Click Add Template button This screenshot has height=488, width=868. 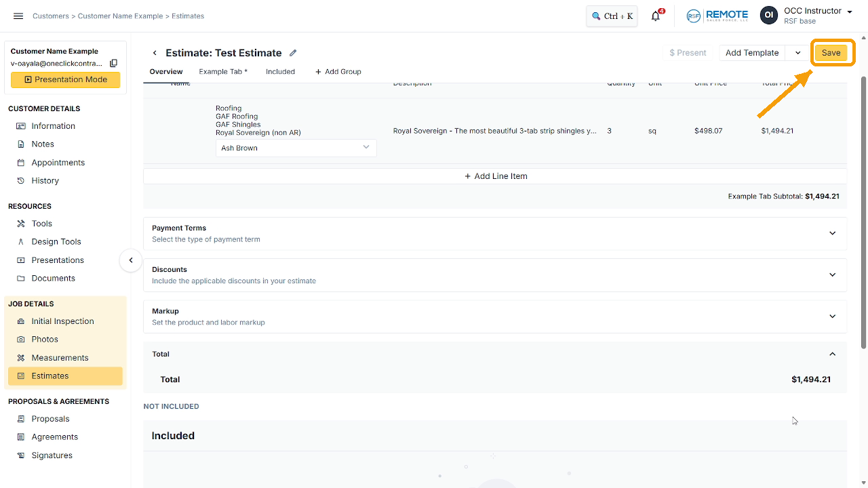(x=752, y=53)
